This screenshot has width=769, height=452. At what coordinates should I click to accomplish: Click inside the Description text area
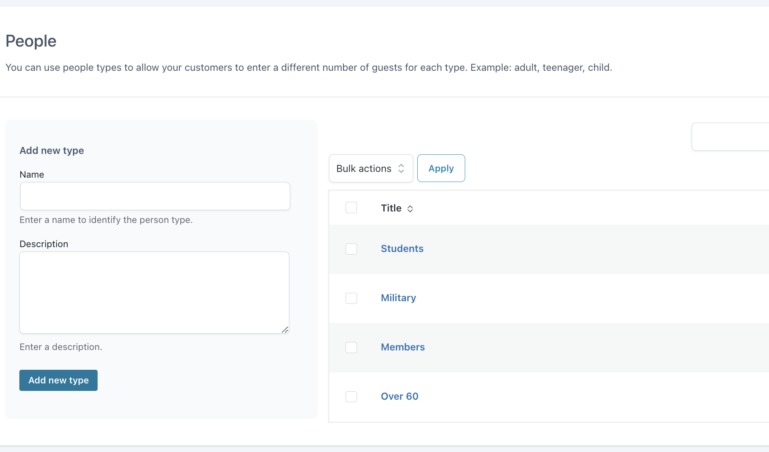click(x=154, y=292)
